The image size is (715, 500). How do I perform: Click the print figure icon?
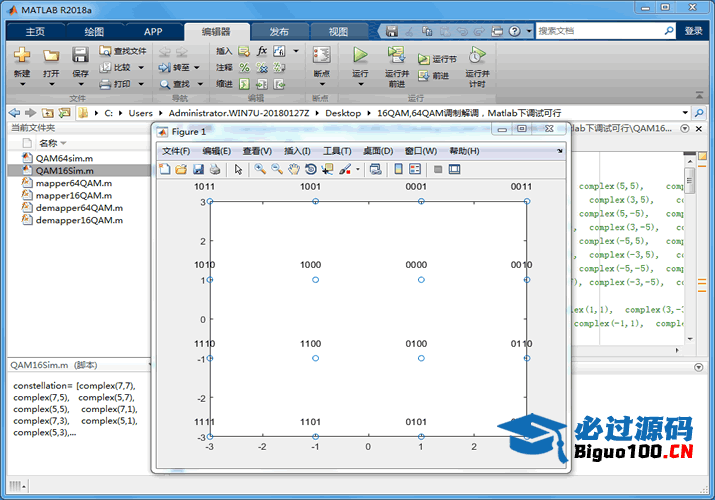pos(215,169)
